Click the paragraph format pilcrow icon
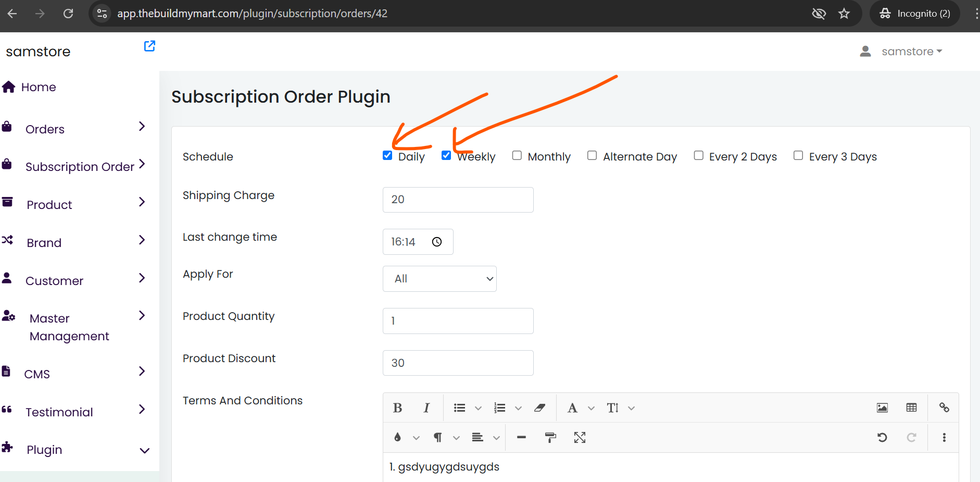 click(438, 438)
